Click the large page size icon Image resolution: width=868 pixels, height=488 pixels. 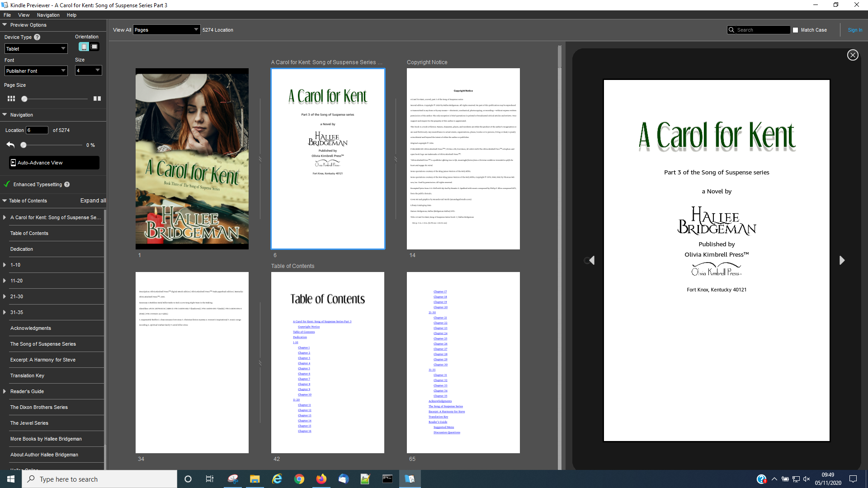97,99
